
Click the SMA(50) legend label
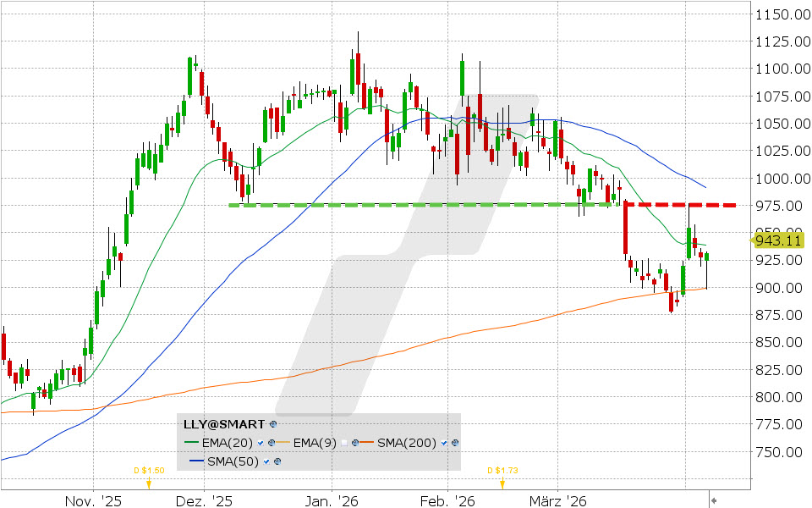(x=234, y=461)
